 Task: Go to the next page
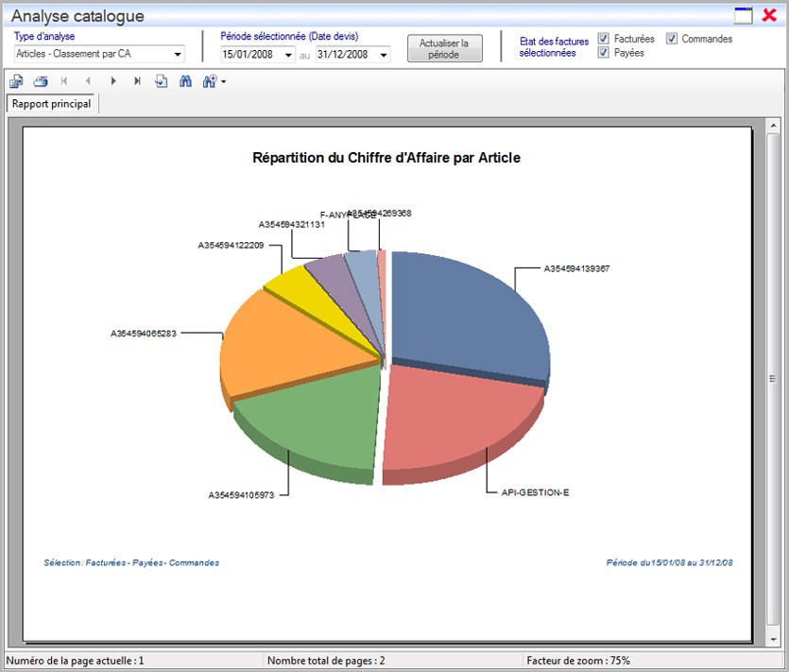pyautogui.click(x=113, y=81)
